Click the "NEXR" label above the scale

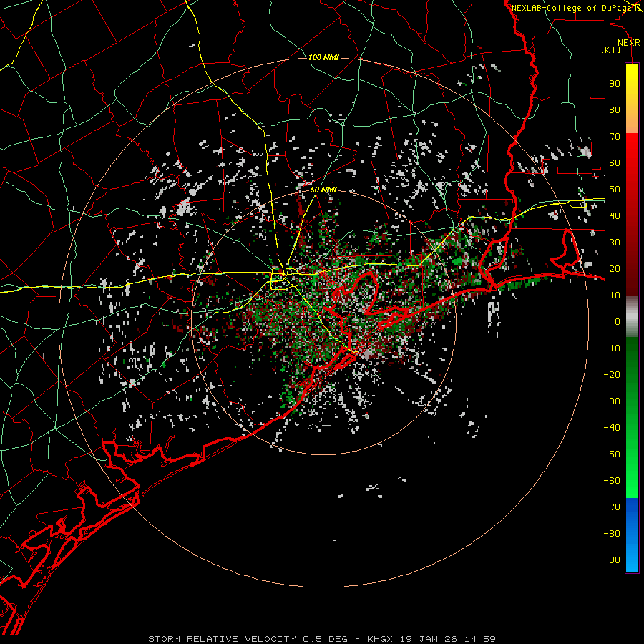(x=629, y=43)
